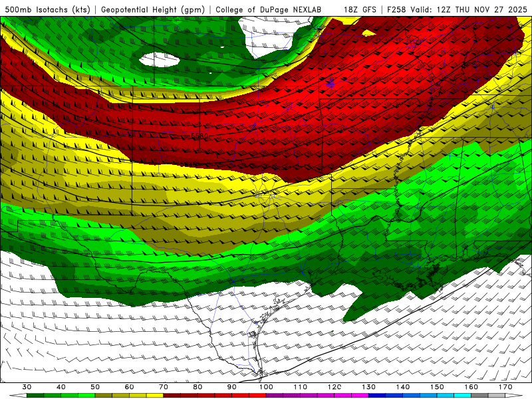Click the 70 value on the legend
The height and width of the screenshot is (399, 532).
pyautogui.click(x=164, y=387)
